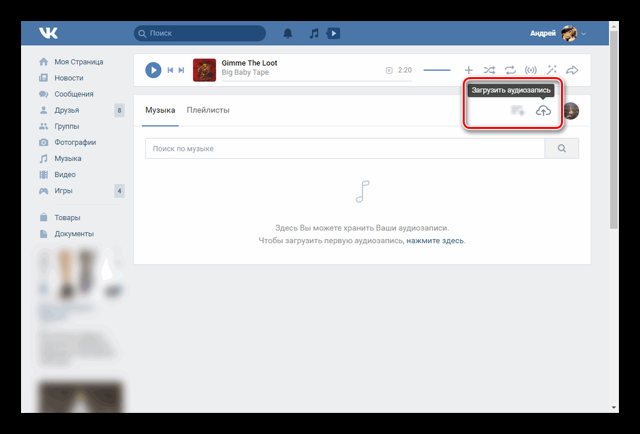Image resolution: width=640 pixels, height=434 pixels.
Task: Play the Gimme The Loot track
Action: coord(153,70)
